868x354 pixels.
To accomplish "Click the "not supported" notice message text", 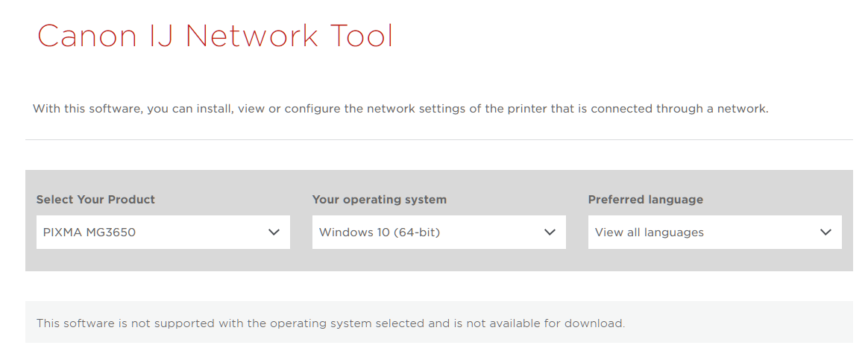I will click(x=330, y=323).
